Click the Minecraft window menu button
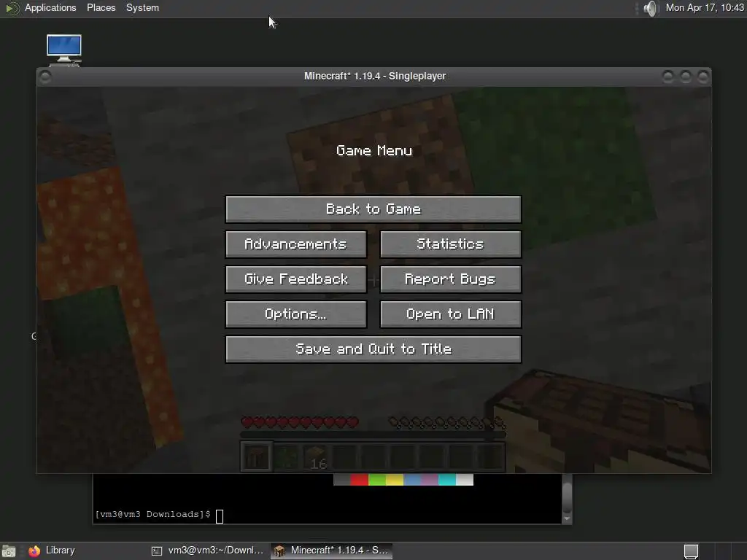Viewport: 747px width, 560px height. point(45,77)
